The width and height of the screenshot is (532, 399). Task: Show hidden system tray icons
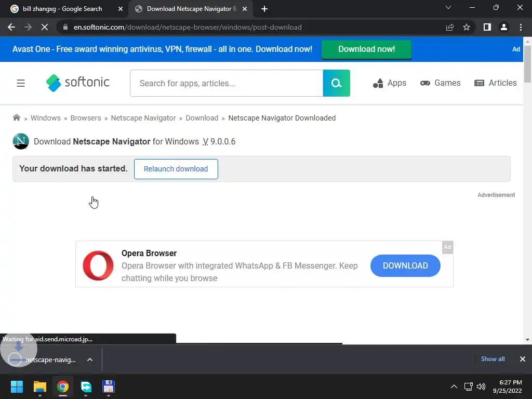click(x=454, y=387)
